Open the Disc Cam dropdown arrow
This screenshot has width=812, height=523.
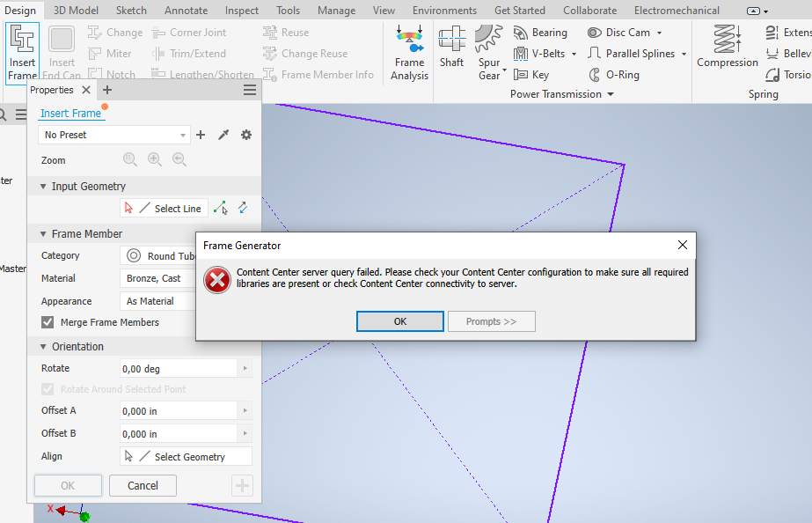tap(659, 33)
